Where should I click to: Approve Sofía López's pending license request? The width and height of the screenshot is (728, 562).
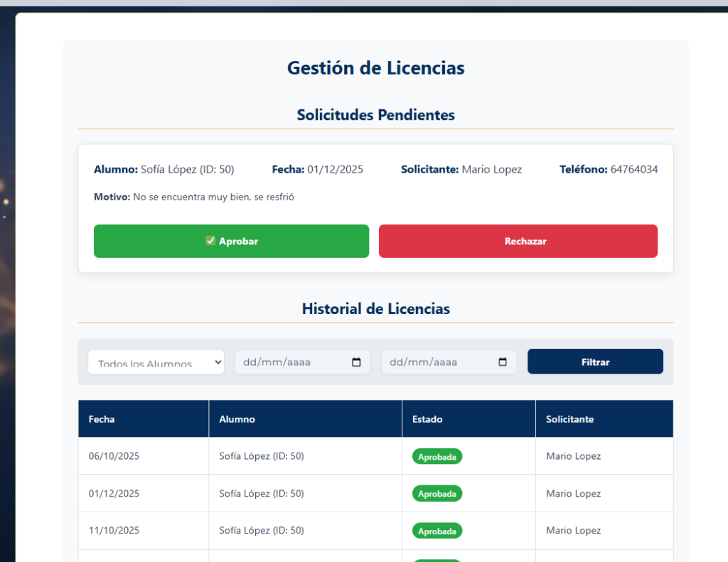click(231, 241)
